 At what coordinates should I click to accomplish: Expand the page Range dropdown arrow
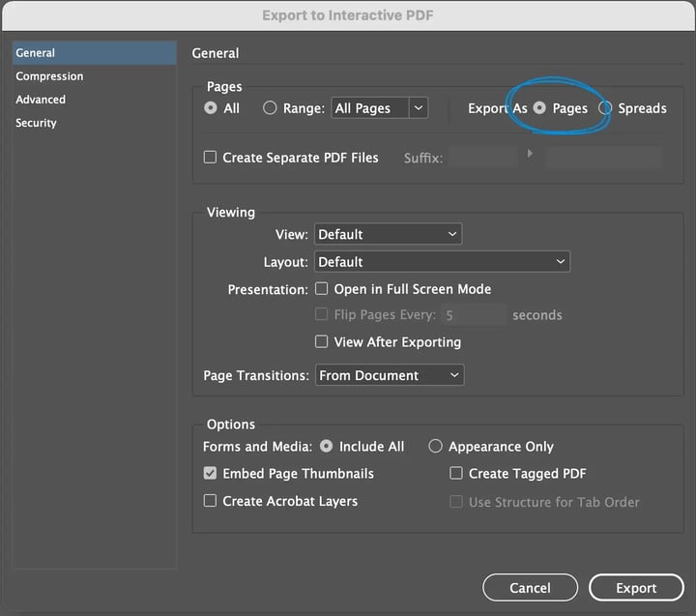[419, 108]
